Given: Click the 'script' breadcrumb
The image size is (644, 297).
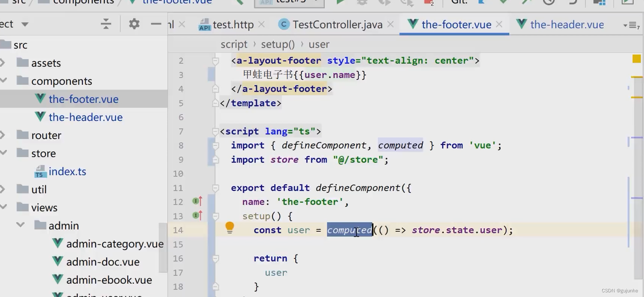Looking at the screenshot, I should (234, 44).
